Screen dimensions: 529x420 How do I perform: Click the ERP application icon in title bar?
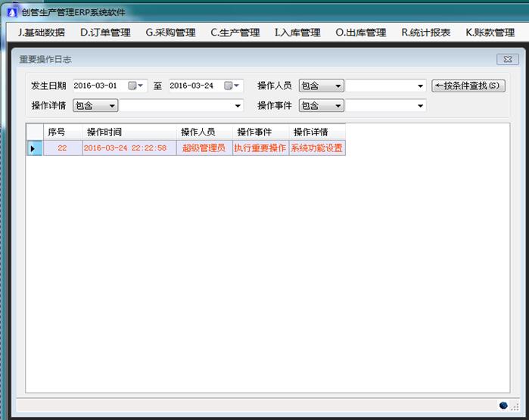[x=11, y=13]
